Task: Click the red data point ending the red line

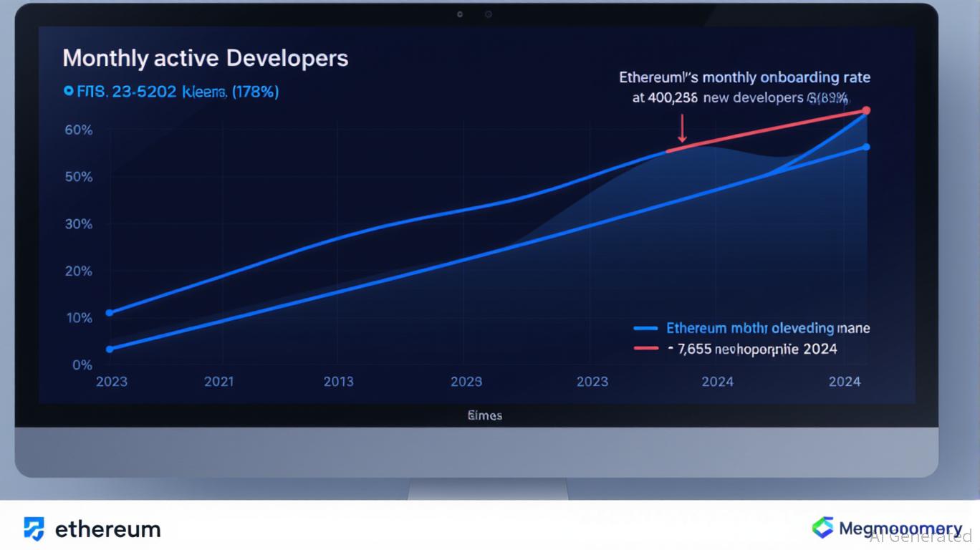Action: [x=866, y=110]
